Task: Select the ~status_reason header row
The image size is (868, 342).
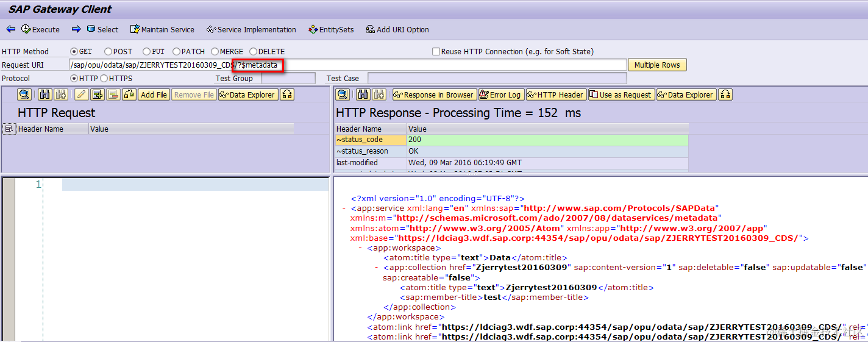Action: point(371,151)
